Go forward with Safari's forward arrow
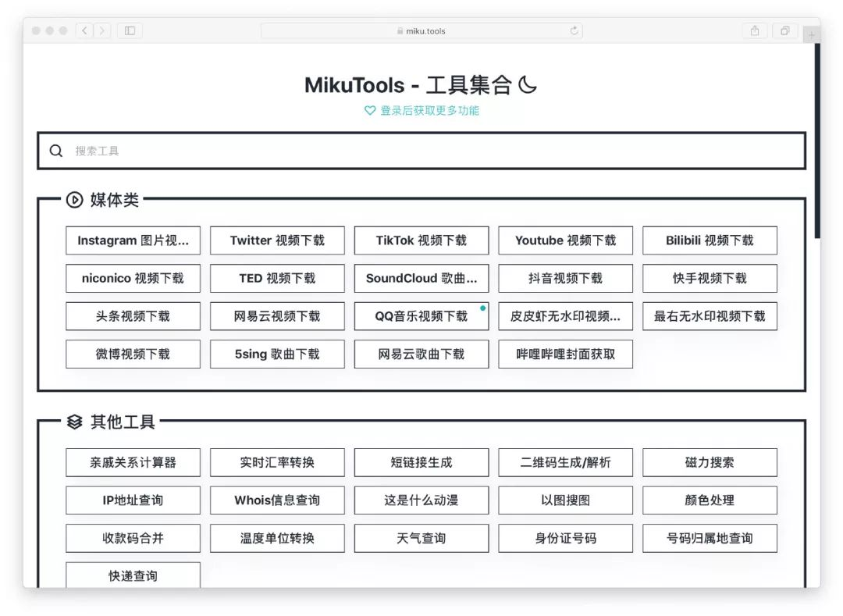Screen dimensions: 843x616 coord(102,30)
